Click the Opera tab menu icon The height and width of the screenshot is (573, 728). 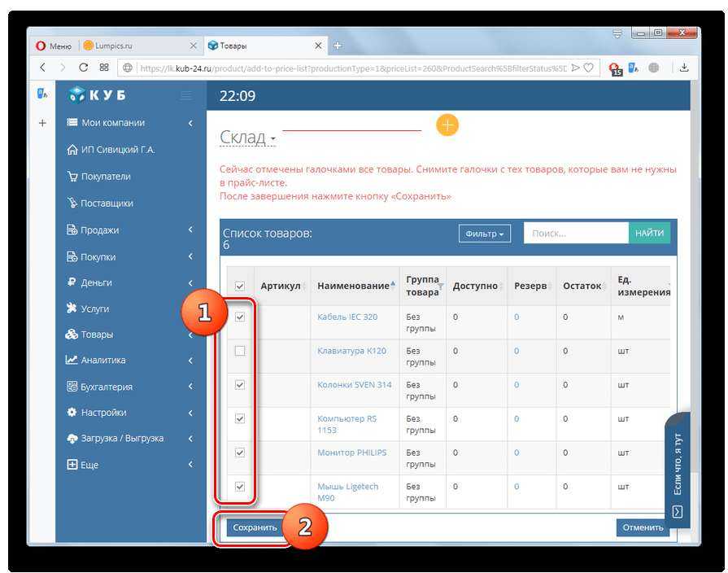click(x=617, y=33)
